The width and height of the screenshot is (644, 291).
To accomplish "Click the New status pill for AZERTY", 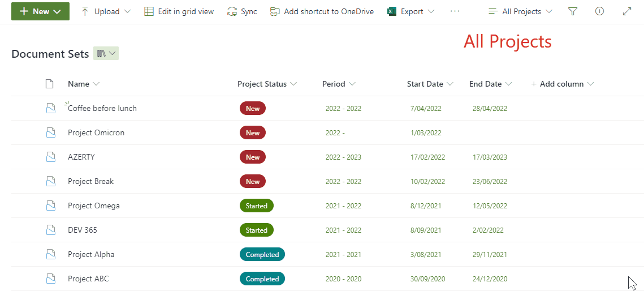I will coord(253,157).
